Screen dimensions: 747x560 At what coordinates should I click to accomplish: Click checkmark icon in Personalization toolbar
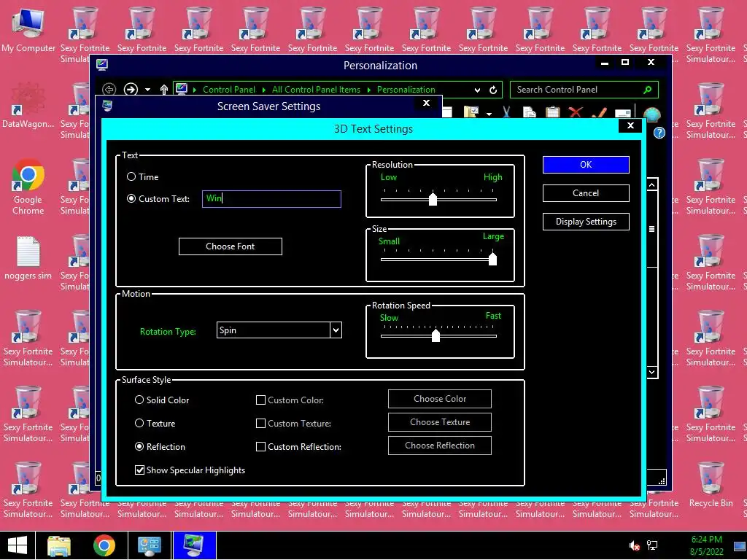(x=599, y=112)
